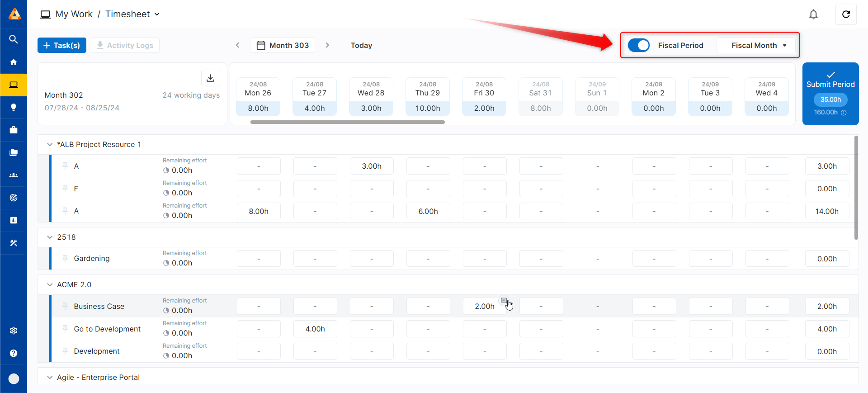Click the notification bell icon
Viewport: 868px width, 393px height.
[x=813, y=14]
